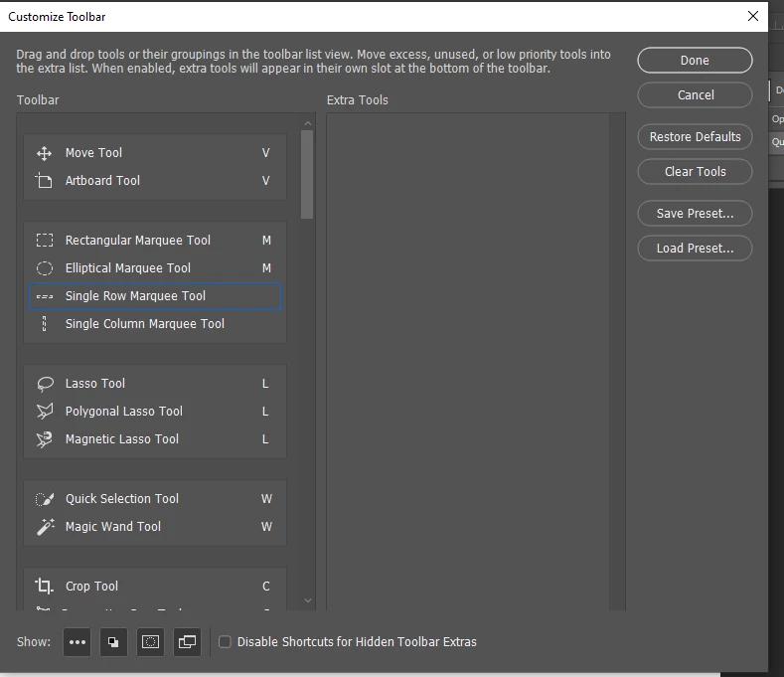Viewport: 784px width, 677px height.
Task: Open the Load Preset dialog
Action: 695,249
